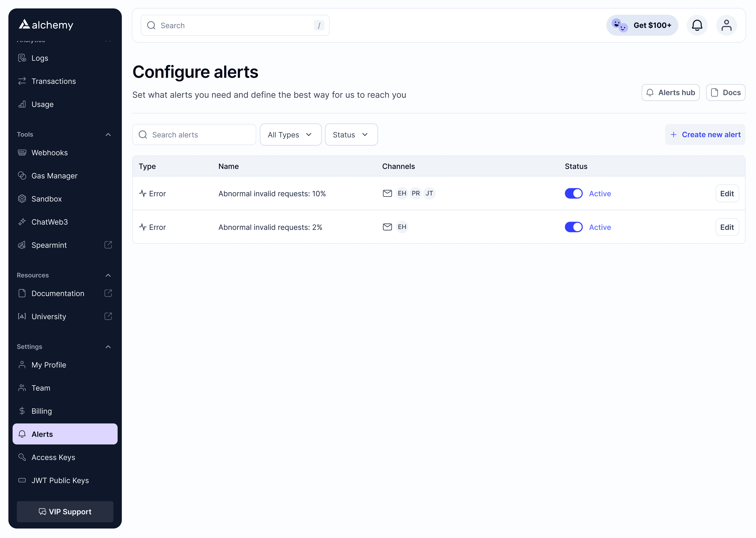Viewport: 756px width, 538px height.
Task: Click the Search alerts input field
Action: [x=194, y=135]
